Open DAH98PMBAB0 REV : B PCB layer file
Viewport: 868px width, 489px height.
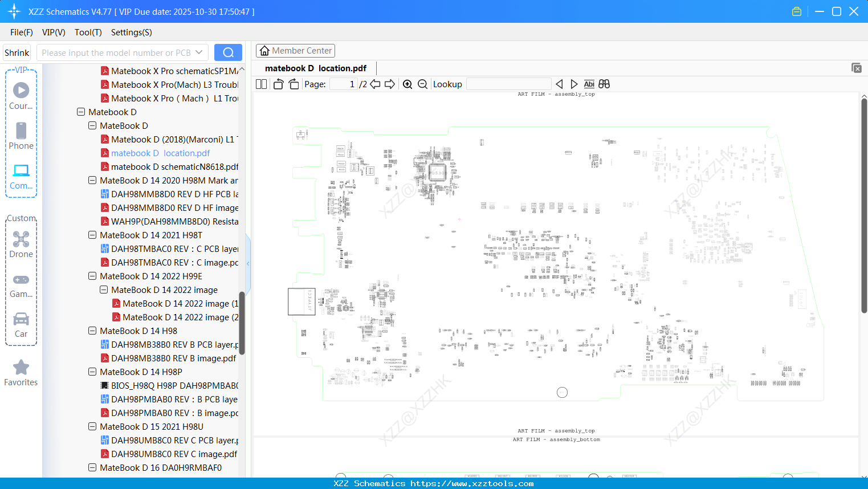(x=170, y=400)
